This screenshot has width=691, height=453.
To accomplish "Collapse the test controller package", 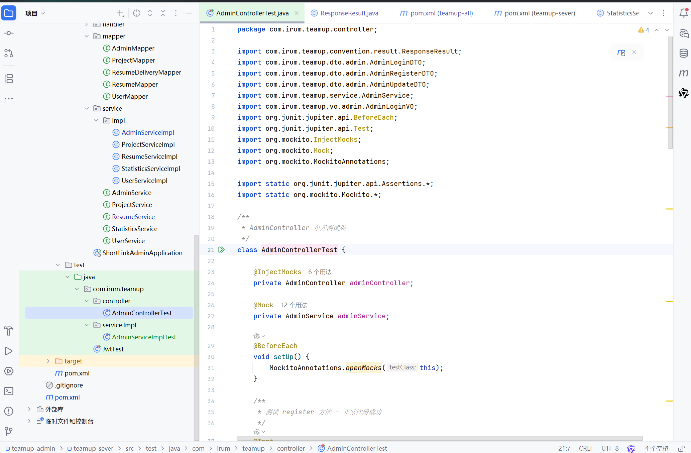I will point(87,301).
